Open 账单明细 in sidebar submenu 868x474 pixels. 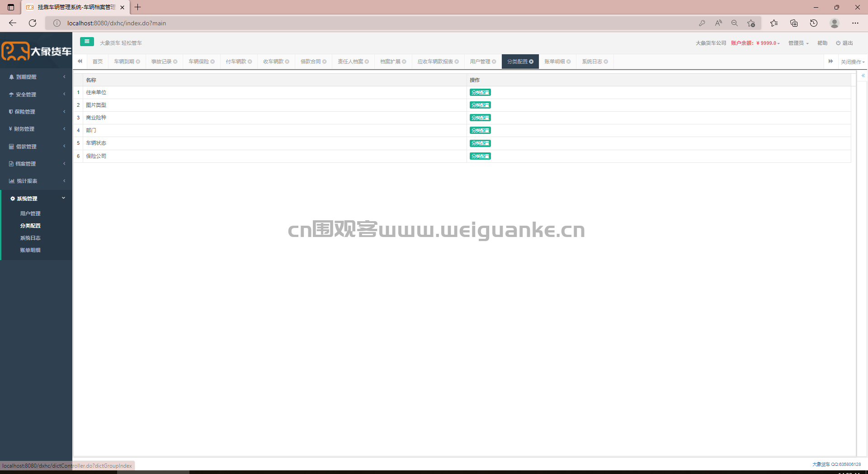[x=30, y=250]
